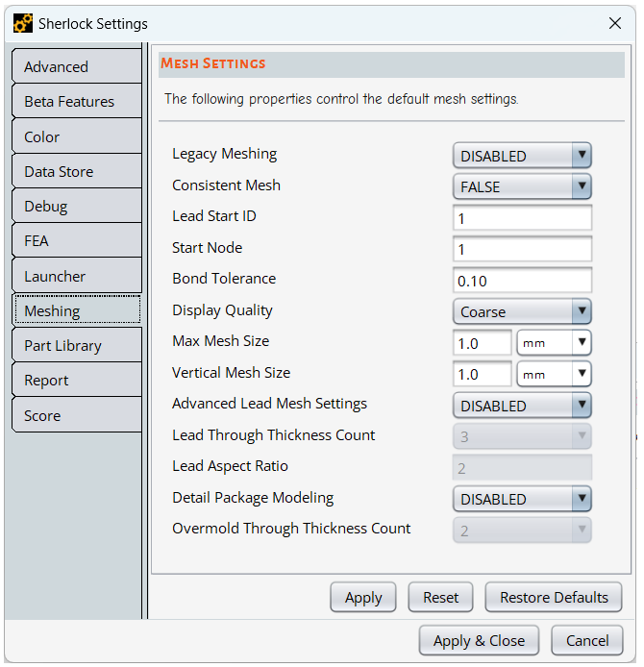Click the Max Mesh Size value field
Image resolution: width=644 pixels, height=667 pixels.
click(482, 343)
